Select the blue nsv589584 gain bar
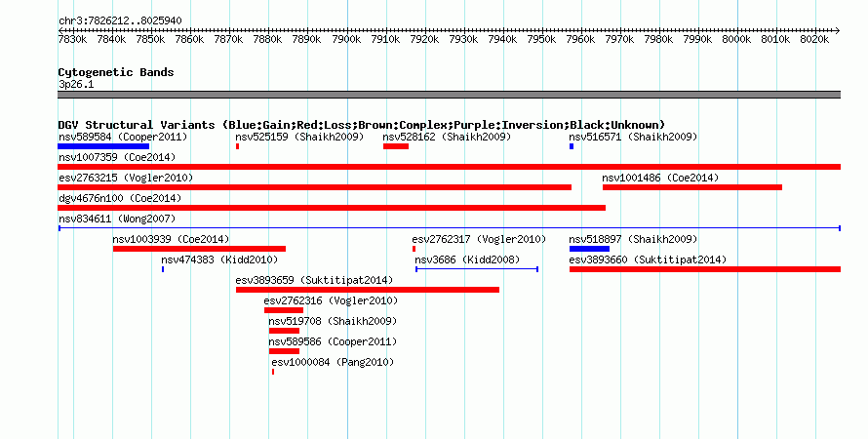868x439 pixels. click(x=103, y=146)
